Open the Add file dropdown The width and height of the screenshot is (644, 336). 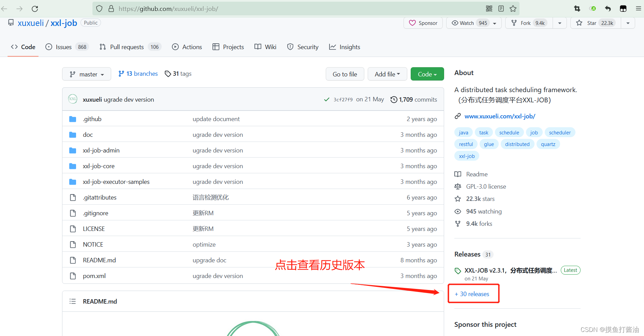click(x=387, y=74)
